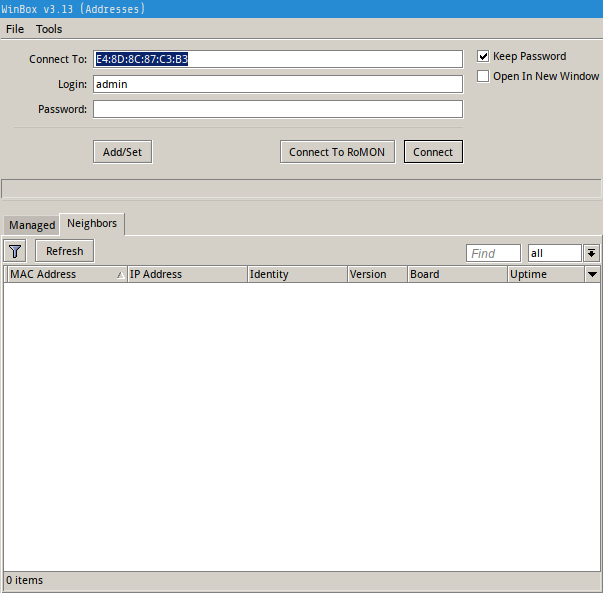Sort by MAC Address column header

point(60,274)
